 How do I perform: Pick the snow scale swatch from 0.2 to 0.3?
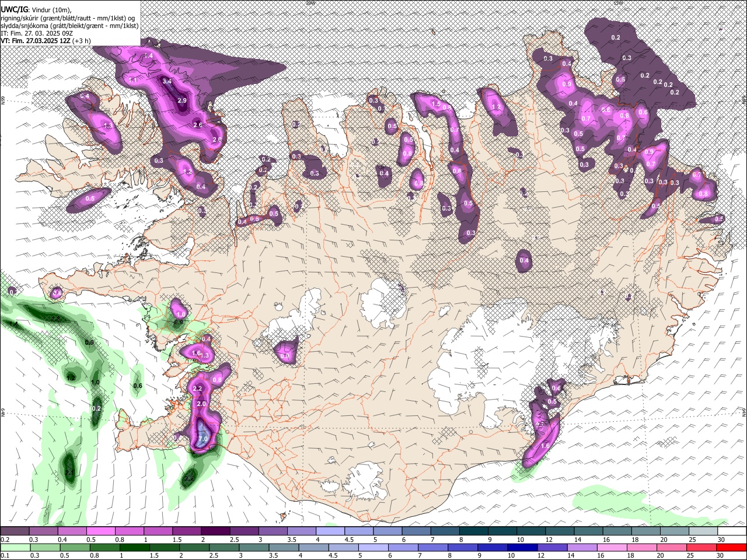coord(15,531)
